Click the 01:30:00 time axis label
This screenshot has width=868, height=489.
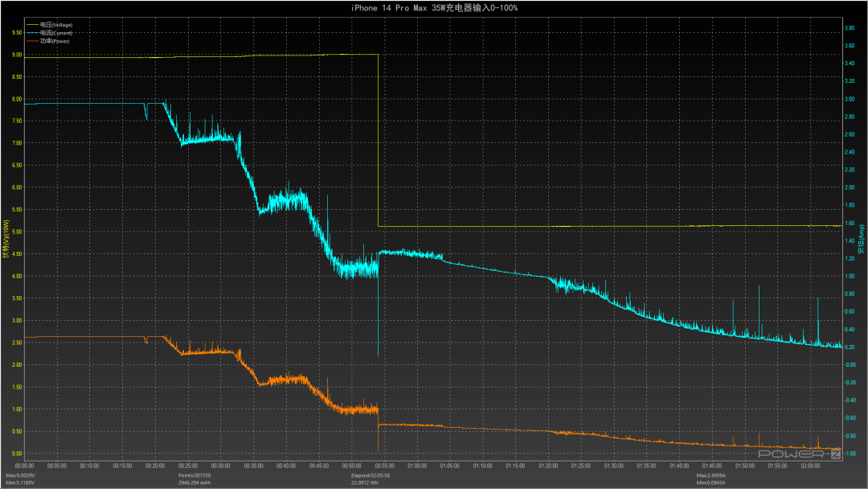point(614,466)
